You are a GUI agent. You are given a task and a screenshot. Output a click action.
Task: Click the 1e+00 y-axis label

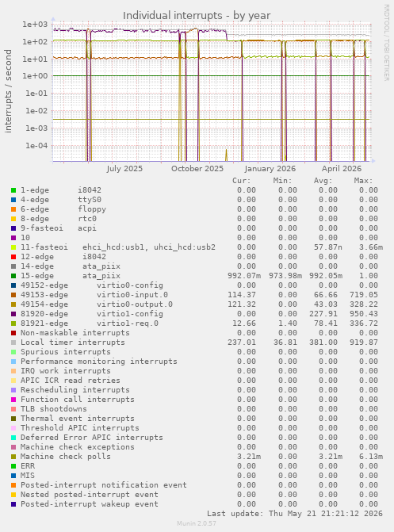click(35, 75)
